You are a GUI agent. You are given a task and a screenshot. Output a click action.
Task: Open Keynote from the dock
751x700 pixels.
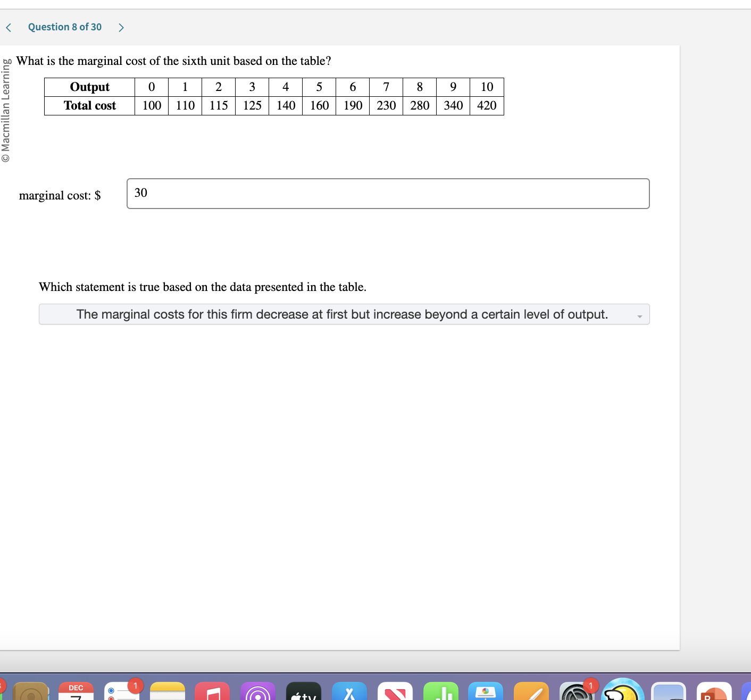(x=485, y=691)
